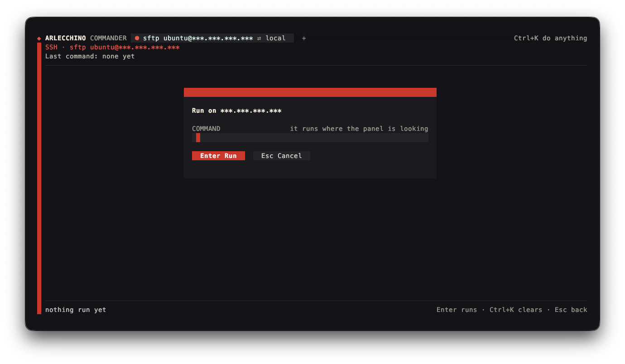Click the Ctrl+K clears footer hint
The height and width of the screenshot is (364, 625).
[x=516, y=310]
